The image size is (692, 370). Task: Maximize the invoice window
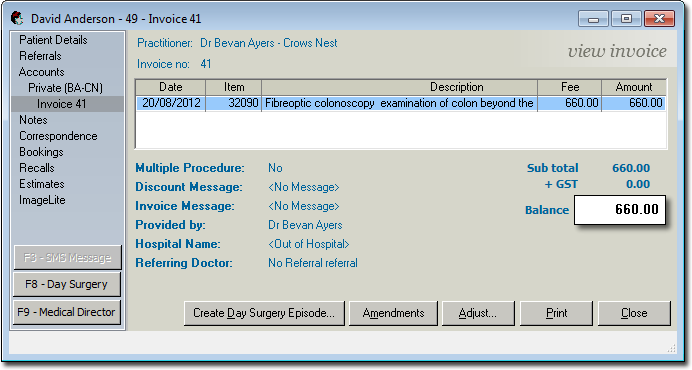click(626, 19)
